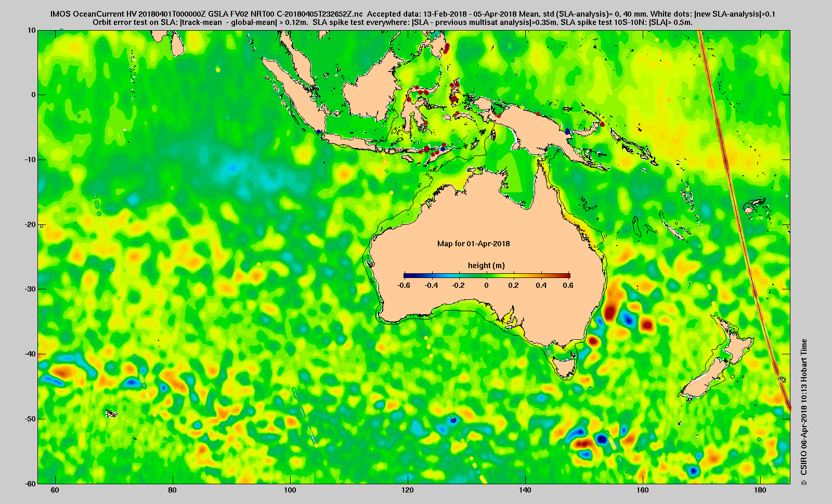The width and height of the screenshot is (832, 504).
Task: Click latitude axis label -50
Action: (31, 419)
